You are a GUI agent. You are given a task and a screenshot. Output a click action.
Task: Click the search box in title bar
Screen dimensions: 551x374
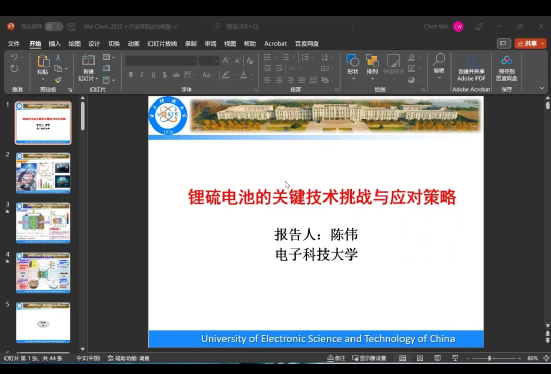(x=280, y=26)
